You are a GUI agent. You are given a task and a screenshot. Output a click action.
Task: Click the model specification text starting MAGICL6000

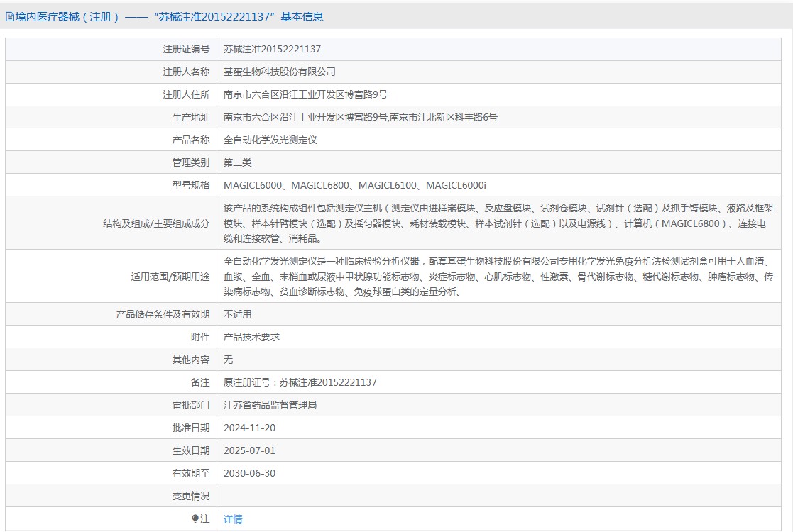(354, 185)
